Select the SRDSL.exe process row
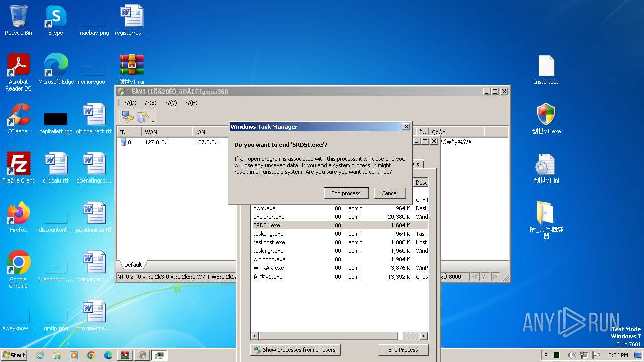The height and width of the screenshot is (362, 644). (340, 225)
